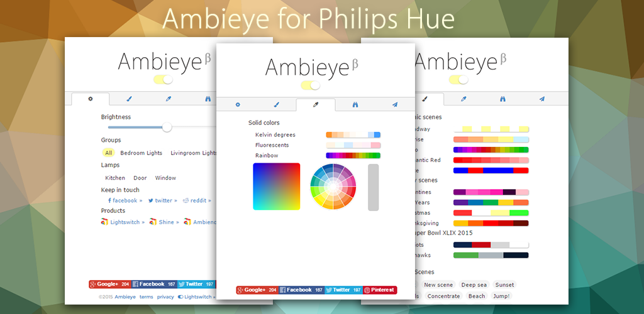Image resolution: width=644 pixels, height=314 pixels.
Task: Open the reddit link under Keep in touch
Action: (x=197, y=200)
